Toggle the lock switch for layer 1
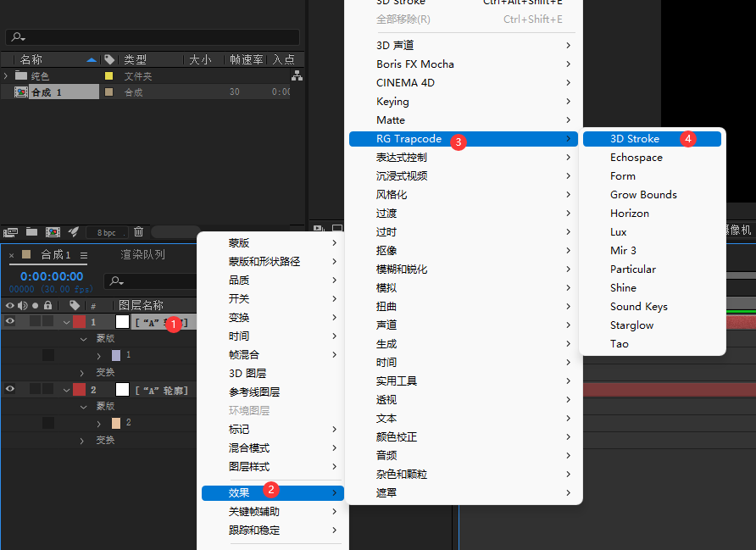 coord(47,321)
